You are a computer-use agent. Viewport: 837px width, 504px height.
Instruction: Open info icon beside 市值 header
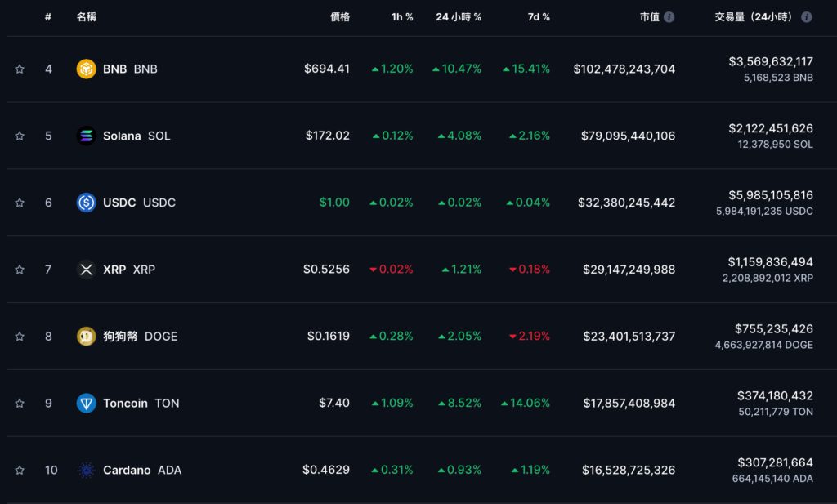click(x=669, y=17)
